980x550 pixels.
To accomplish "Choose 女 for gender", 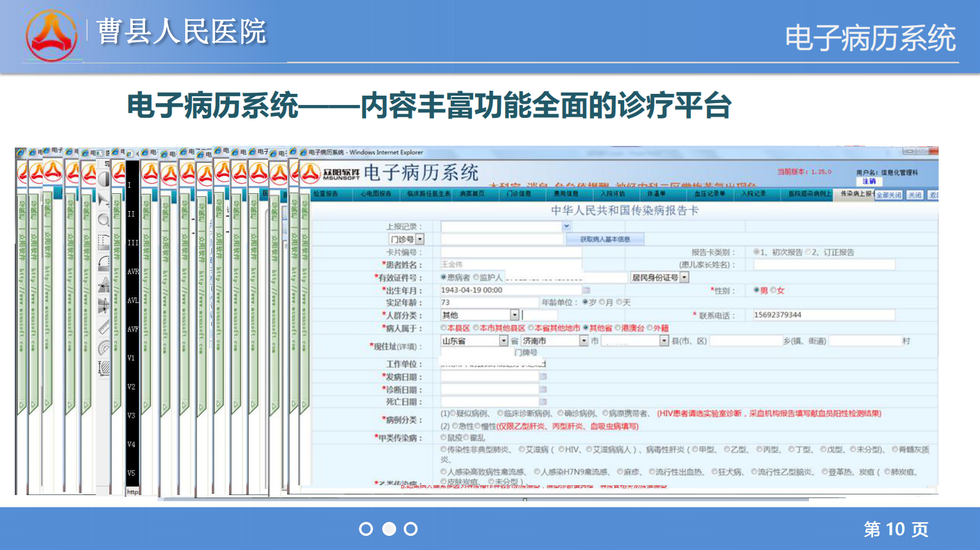I will click(773, 290).
